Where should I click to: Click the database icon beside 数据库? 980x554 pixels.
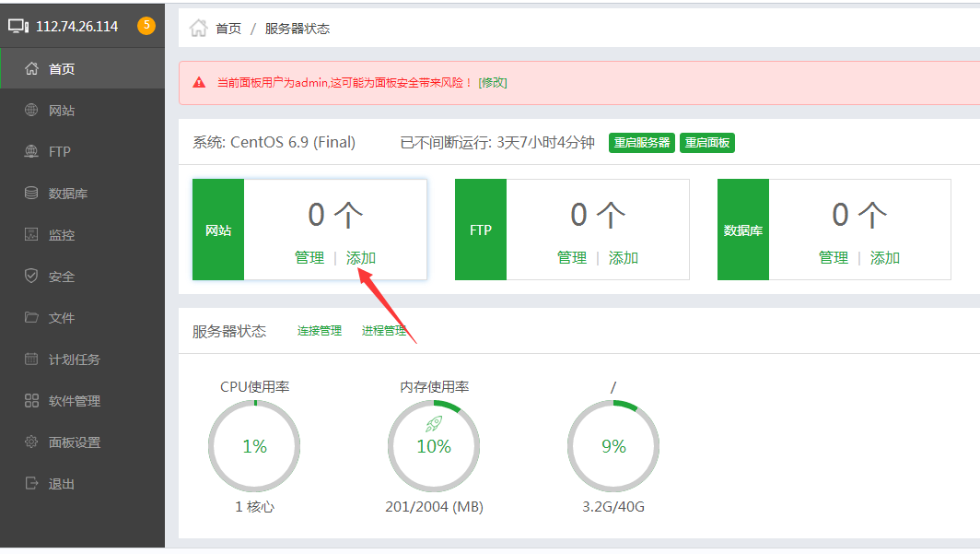pos(31,194)
